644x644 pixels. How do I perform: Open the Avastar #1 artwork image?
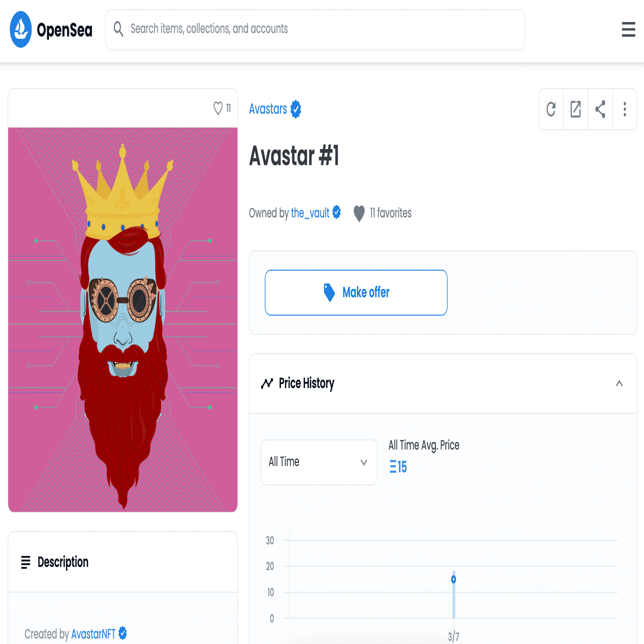click(123, 320)
